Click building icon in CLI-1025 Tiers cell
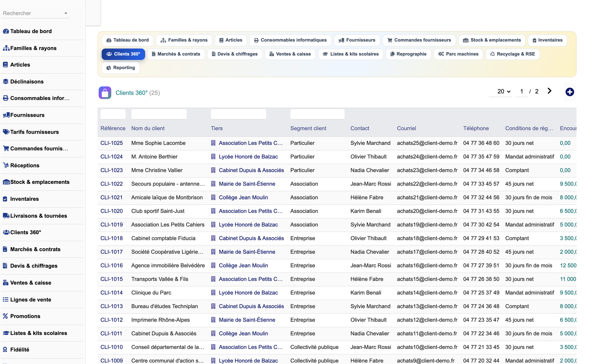589x364 pixels. (x=213, y=143)
